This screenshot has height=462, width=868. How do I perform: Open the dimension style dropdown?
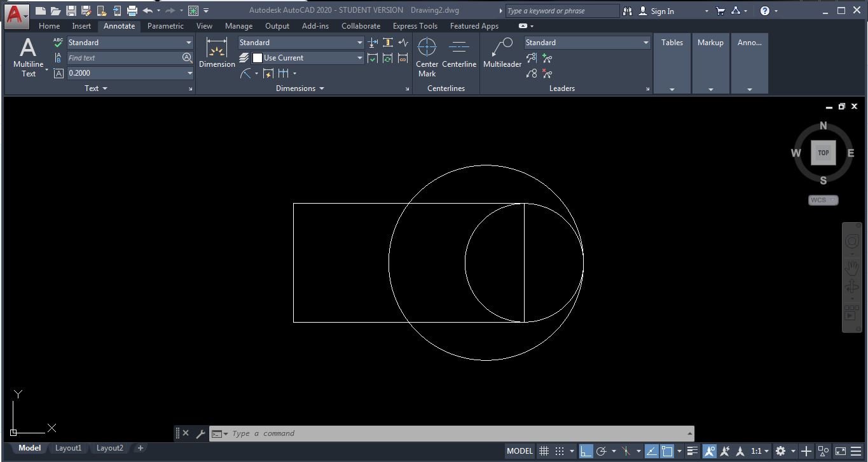point(359,43)
